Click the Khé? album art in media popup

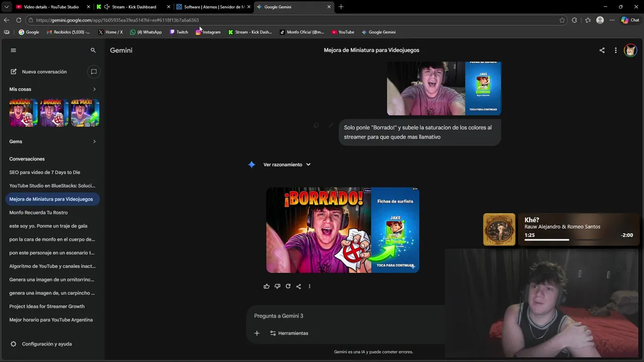pos(499,229)
